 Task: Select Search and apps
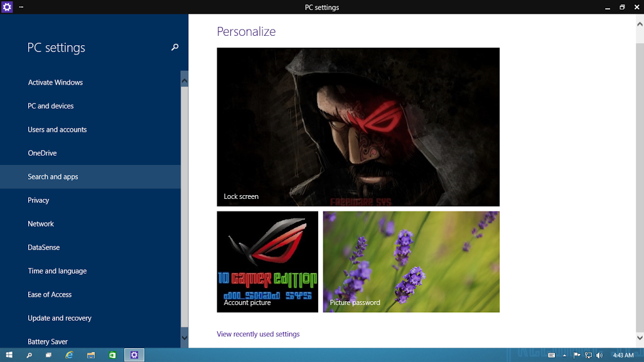(90, 177)
